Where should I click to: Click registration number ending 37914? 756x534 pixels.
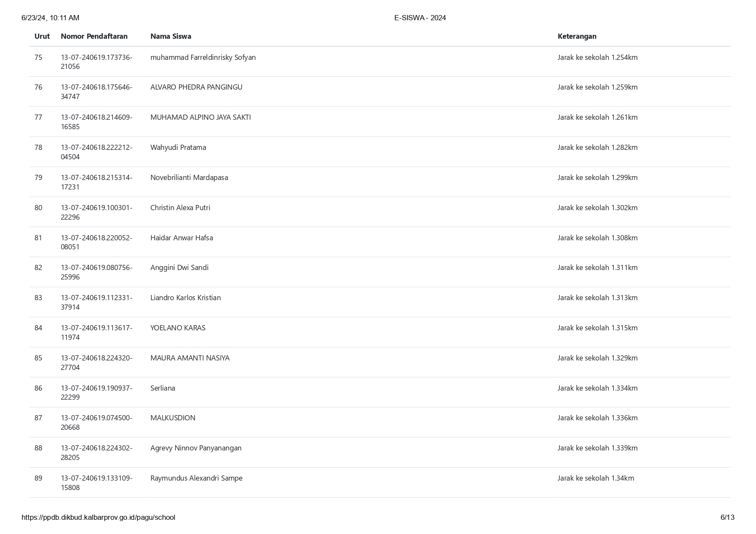coord(97,302)
